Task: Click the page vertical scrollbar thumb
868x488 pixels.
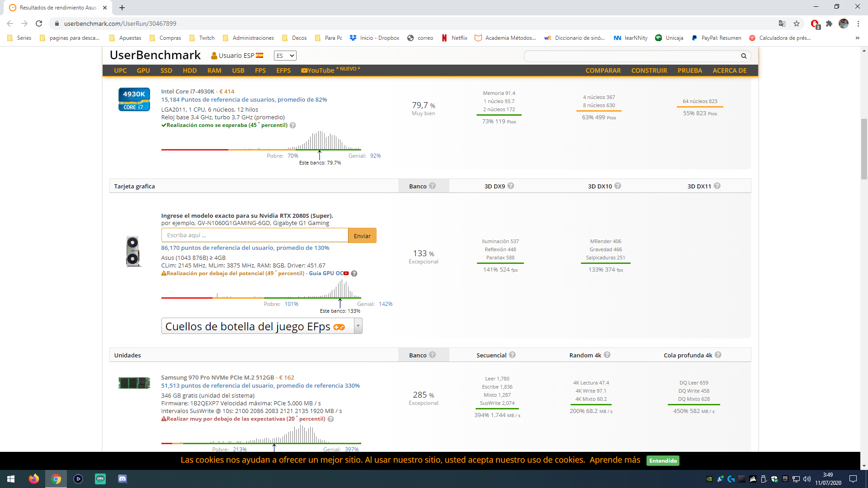Action: pos(864,149)
